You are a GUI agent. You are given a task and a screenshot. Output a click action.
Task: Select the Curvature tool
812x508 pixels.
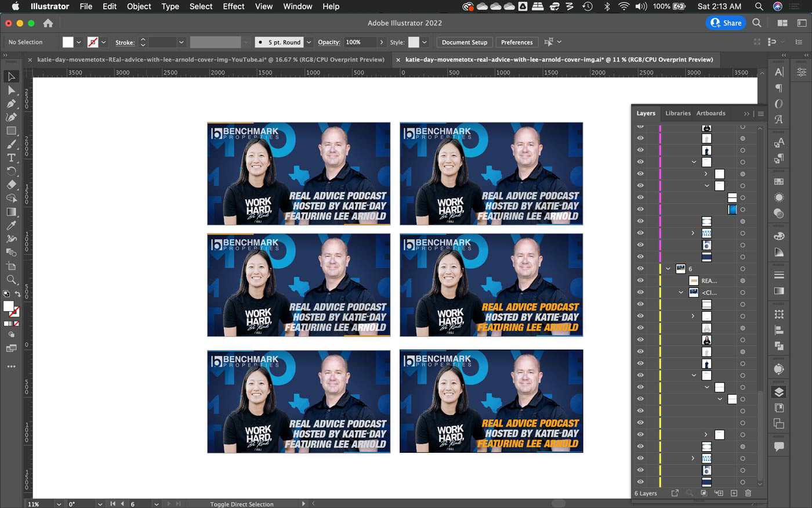click(11, 117)
